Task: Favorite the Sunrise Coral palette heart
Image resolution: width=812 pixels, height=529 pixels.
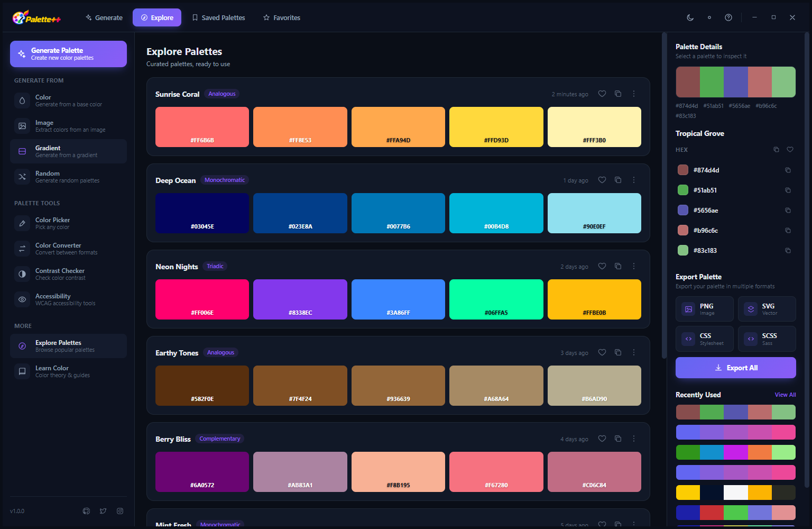Action: tap(602, 94)
